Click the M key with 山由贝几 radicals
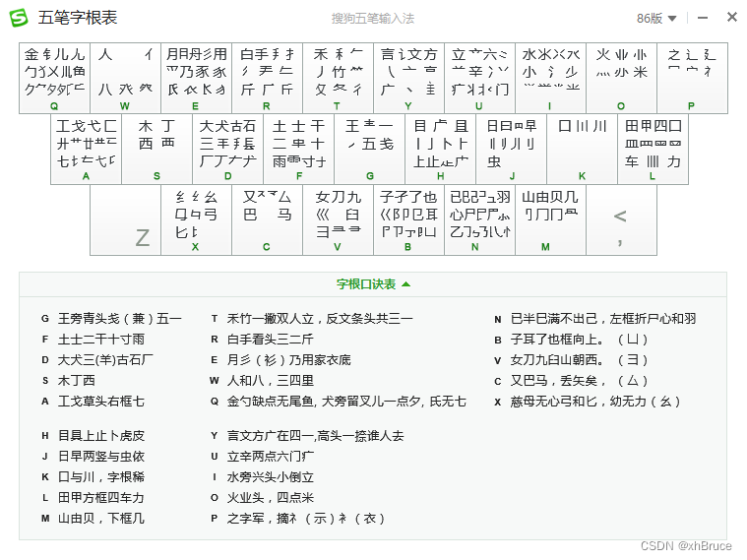Image resolution: width=747 pixels, height=560 pixels. [551, 220]
